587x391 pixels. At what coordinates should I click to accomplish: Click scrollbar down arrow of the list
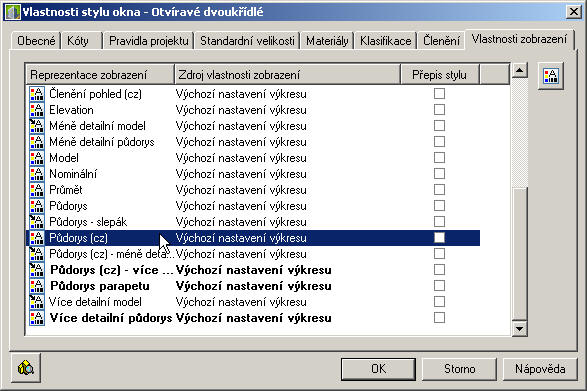pos(520,329)
